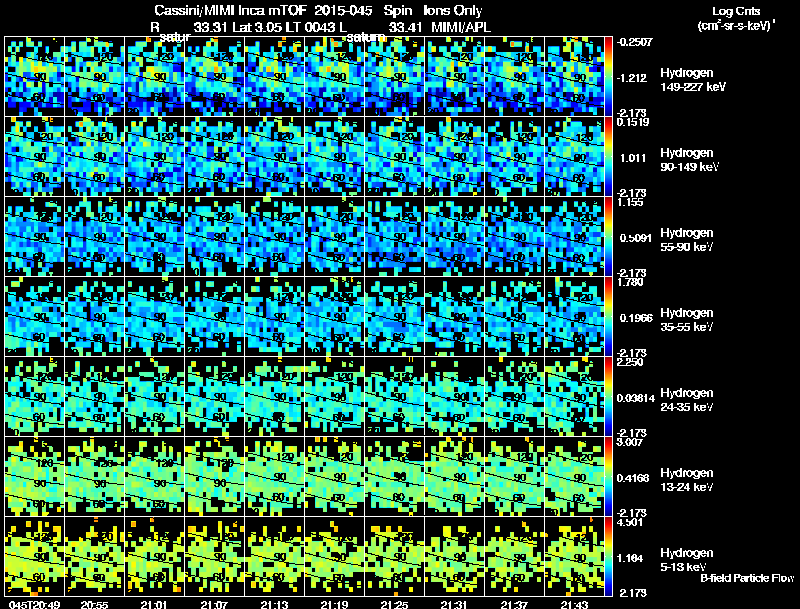Viewport: 800px width, 609px height.
Task: Open the 21:25 panel in 24-35 keV row
Action: coord(394,397)
